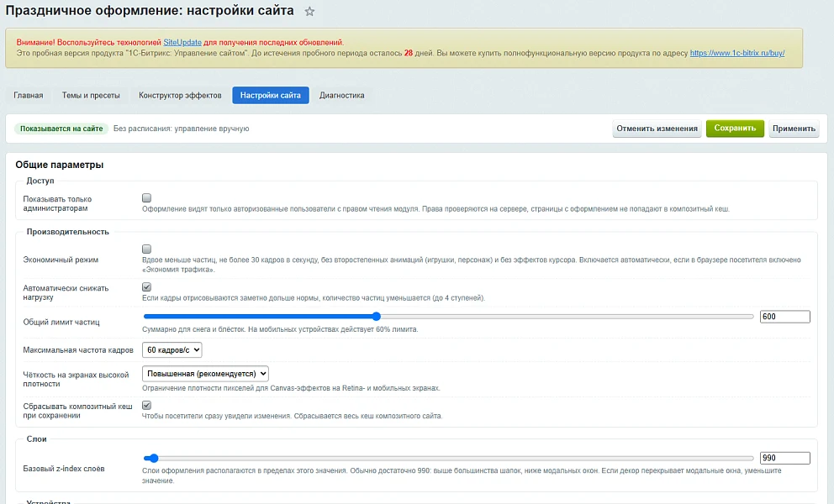Screen dimensions: 834x504
Task: Open the SiteUpdate link
Action: click(182, 43)
